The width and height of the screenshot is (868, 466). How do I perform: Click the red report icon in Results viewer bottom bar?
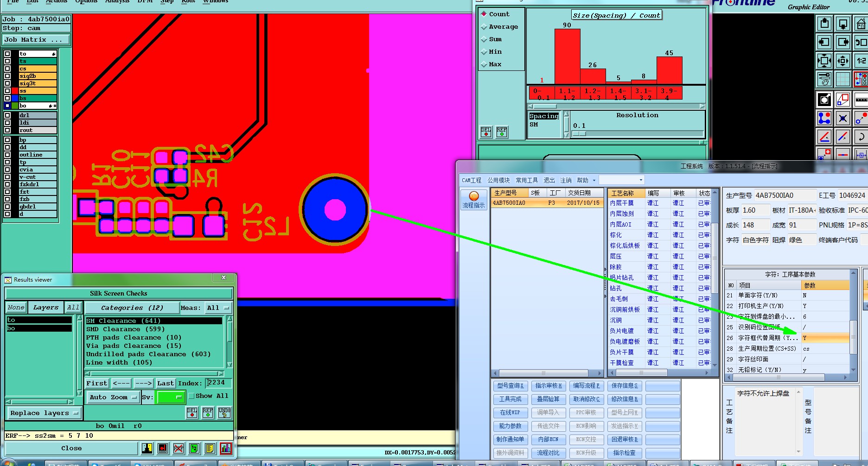coord(163,448)
